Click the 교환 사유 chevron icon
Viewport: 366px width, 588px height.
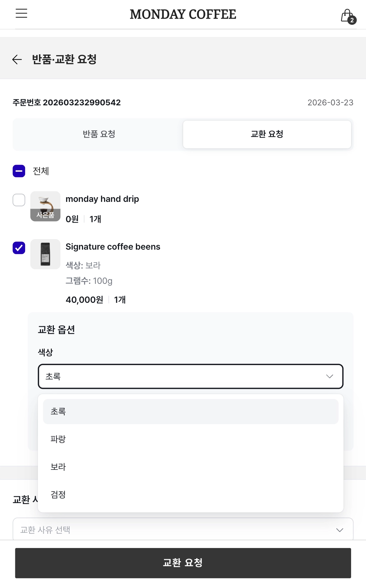[x=340, y=530]
